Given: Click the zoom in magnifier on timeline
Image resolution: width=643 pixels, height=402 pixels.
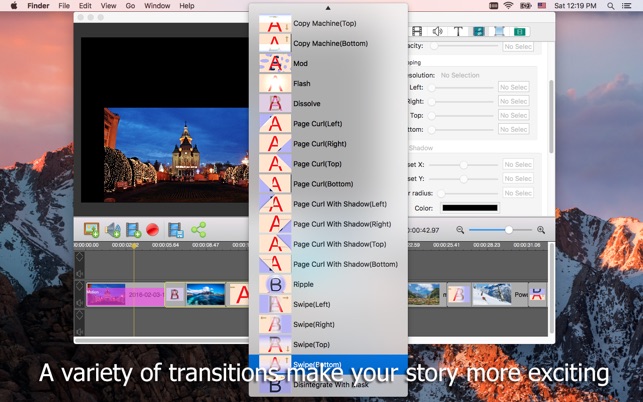Looking at the screenshot, I should coord(541,230).
